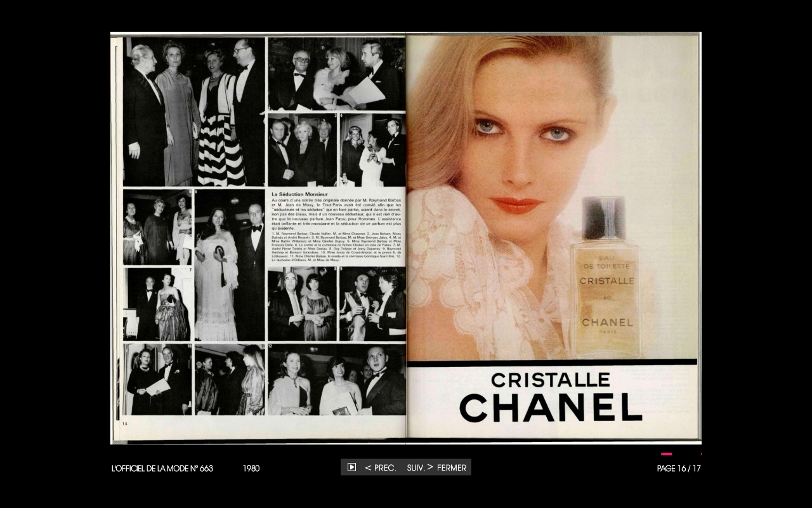Screen dimensions: 812x508
Task: Click the La Séduction Monsieur article heading
Action: [299, 194]
